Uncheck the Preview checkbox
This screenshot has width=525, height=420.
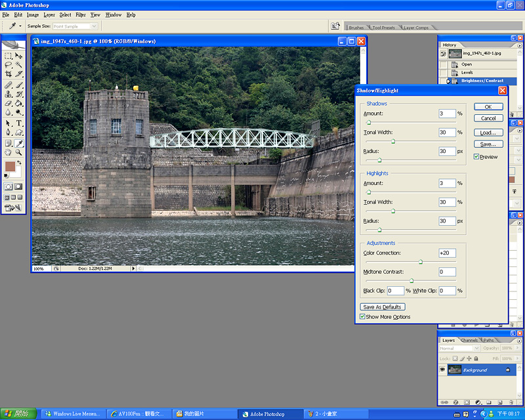coord(477,157)
